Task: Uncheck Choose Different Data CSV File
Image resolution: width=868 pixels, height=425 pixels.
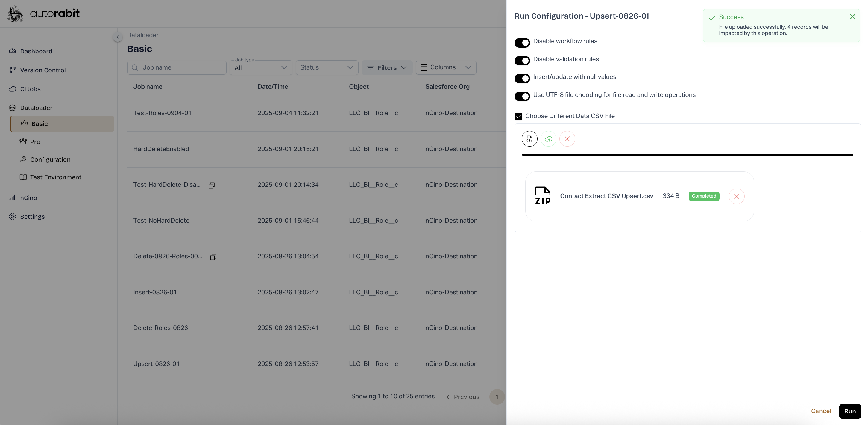Action: coord(518,116)
